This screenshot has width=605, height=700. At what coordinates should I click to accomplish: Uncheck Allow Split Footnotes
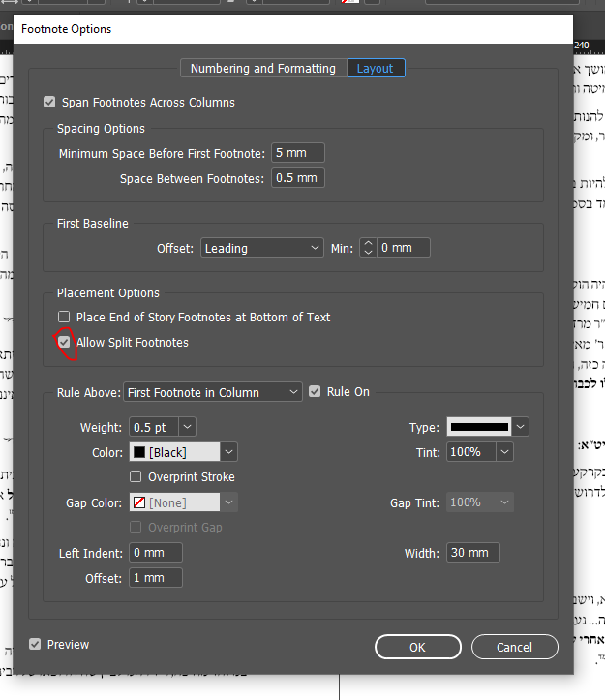pyautogui.click(x=64, y=342)
